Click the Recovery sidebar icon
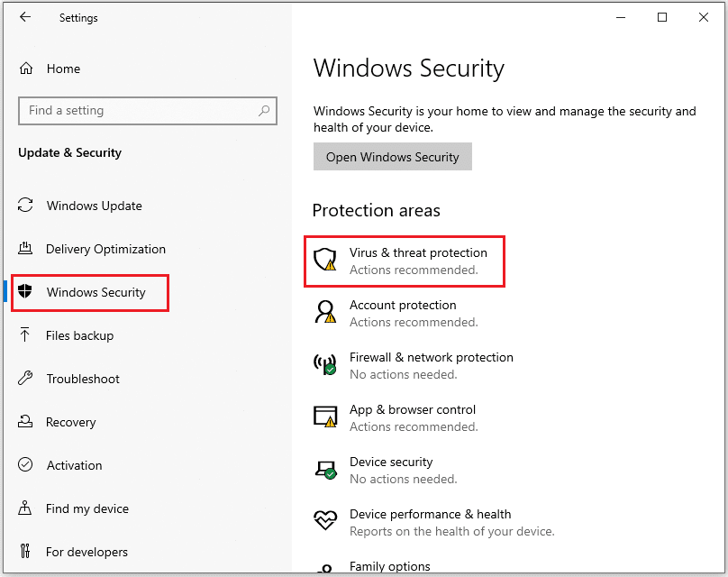The height and width of the screenshot is (577, 728). pyautogui.click(x=26, y=422)
